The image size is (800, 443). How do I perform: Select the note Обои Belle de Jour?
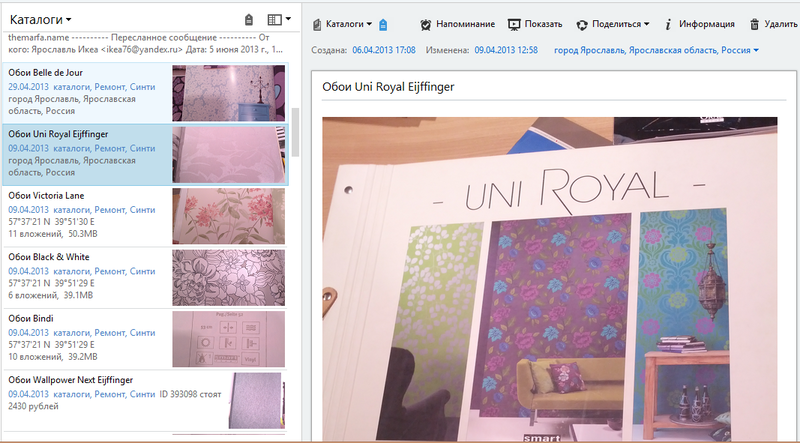point(145,93)
